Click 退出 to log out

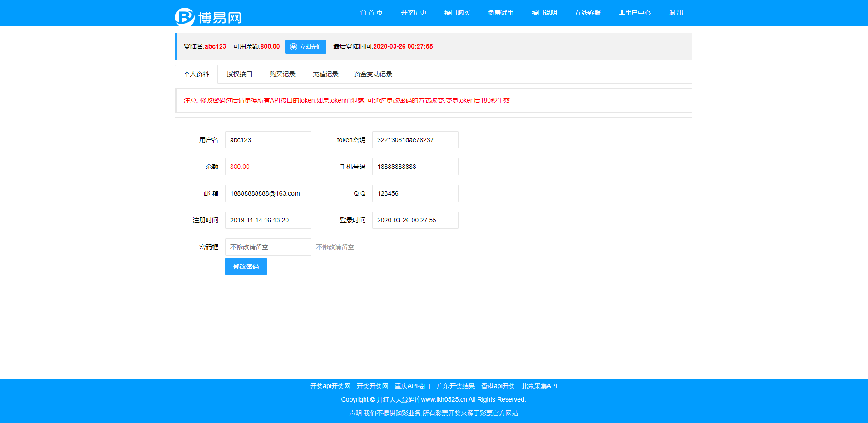(x=676, y=13)
